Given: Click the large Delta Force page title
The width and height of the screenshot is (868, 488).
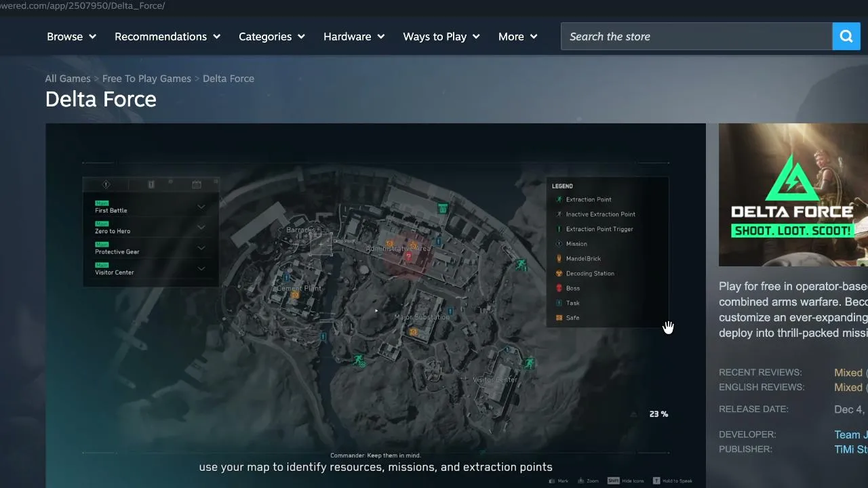Looking at the screenshot, I should [x=101, y=100].
